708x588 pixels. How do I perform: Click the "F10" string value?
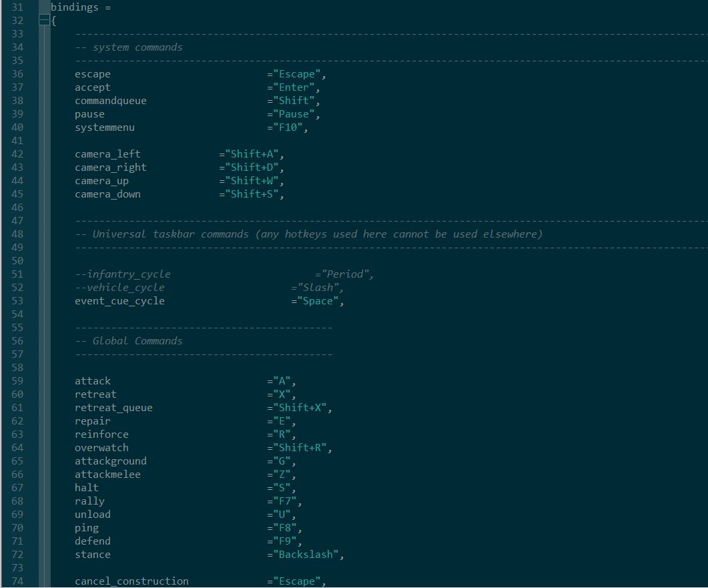click(288, 127)
